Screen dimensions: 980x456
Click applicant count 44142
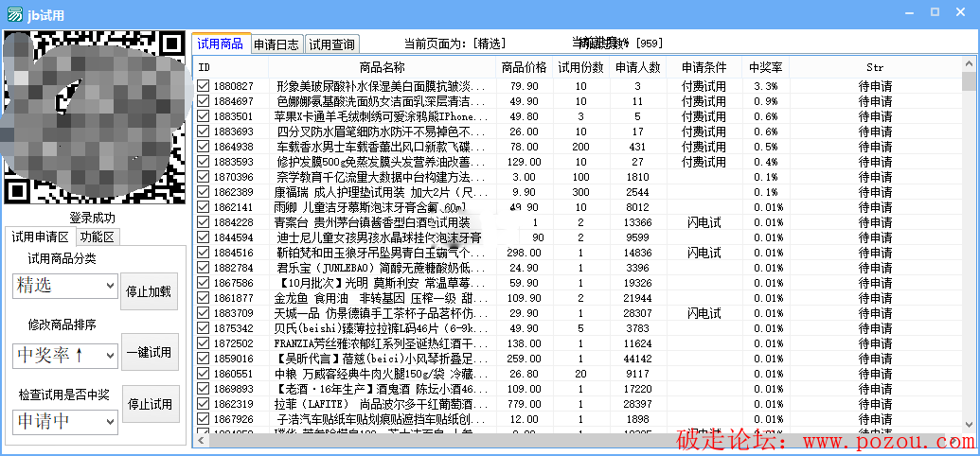(637, 359)
